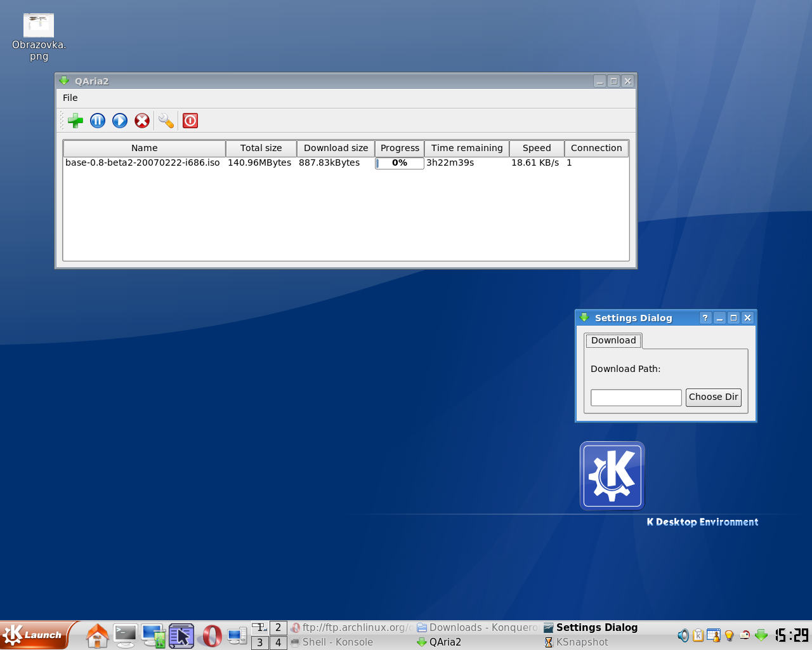Sort downloads by the Name column header
Image resolution: width=812 pixels, height=650 pixels.
click(x=145, y=148)
